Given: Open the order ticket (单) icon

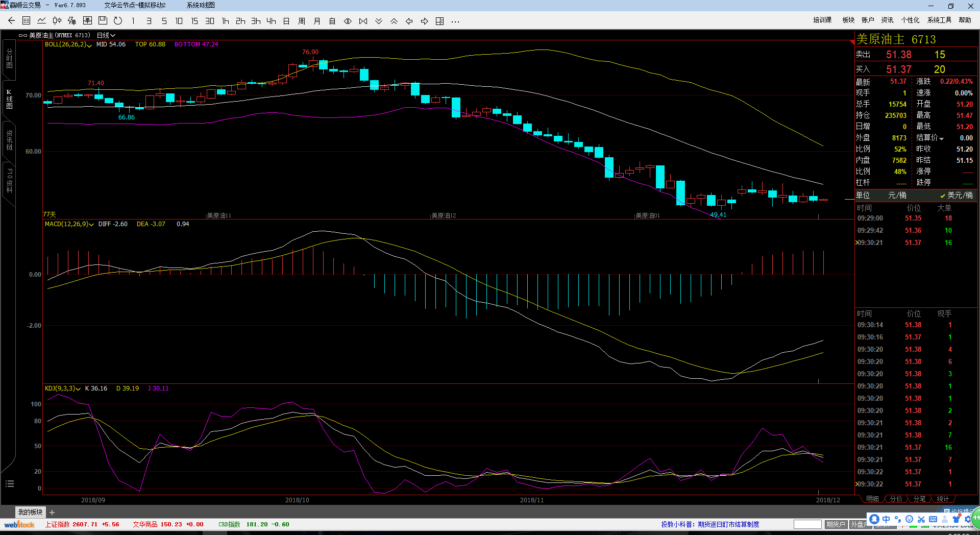Looking at the screenshot, I should tap(87, 21).
